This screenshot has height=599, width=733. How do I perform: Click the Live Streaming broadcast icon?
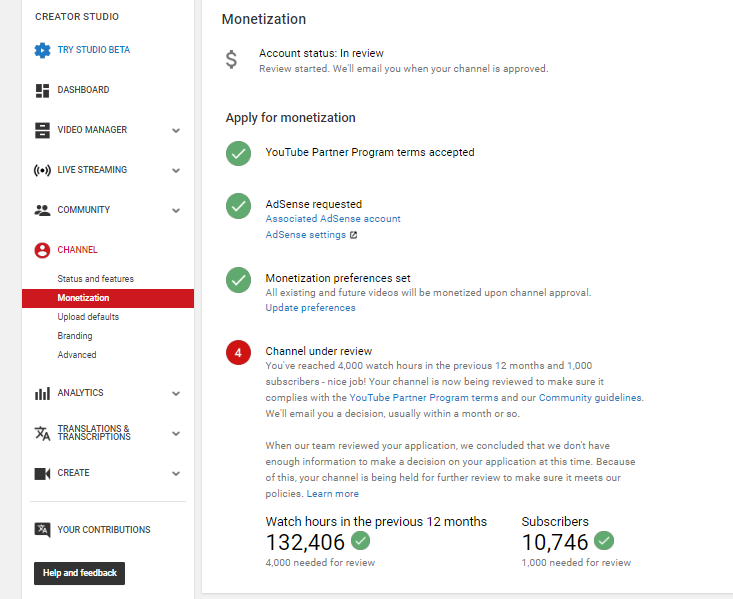click(42, 170)
